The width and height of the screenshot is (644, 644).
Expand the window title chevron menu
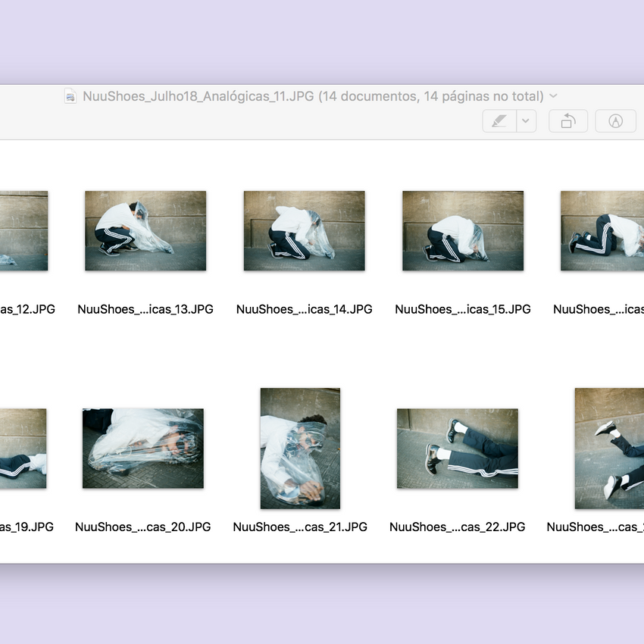pyautogui.click(x=553, y=96)
